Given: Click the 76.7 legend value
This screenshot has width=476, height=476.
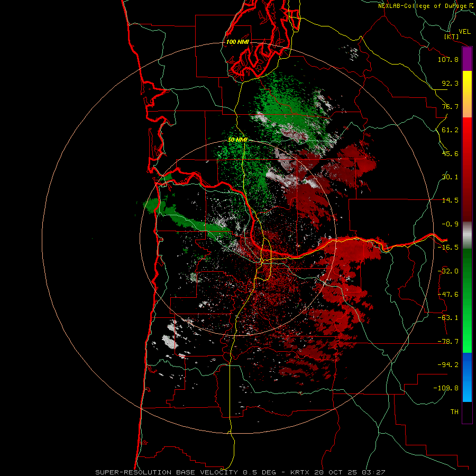Looking at the screenshot, I should click(450, 106).
